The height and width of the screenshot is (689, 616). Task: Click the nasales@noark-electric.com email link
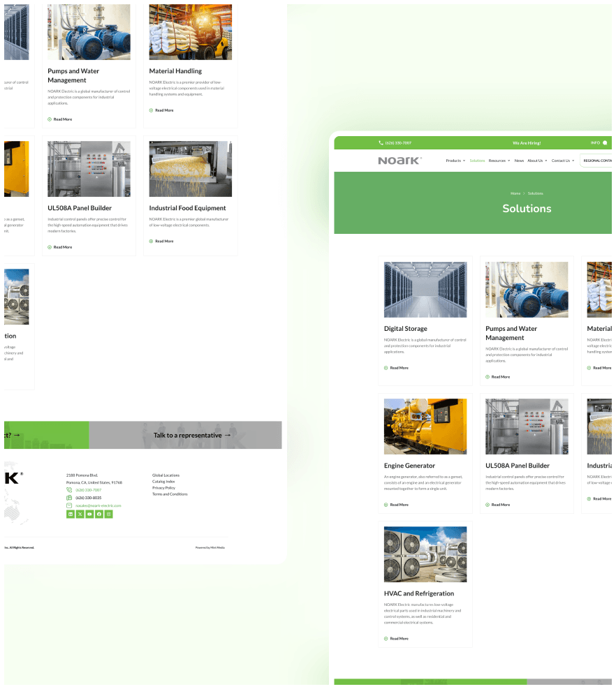98,506
